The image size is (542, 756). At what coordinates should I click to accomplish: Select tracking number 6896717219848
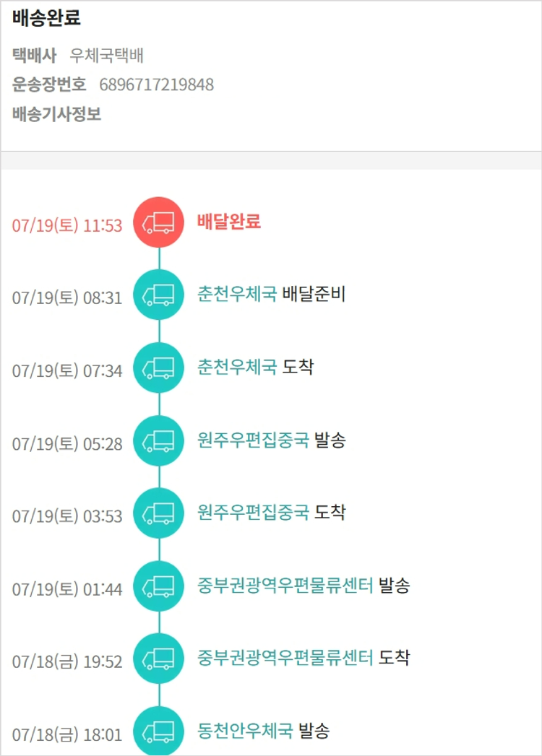(156, 85)
